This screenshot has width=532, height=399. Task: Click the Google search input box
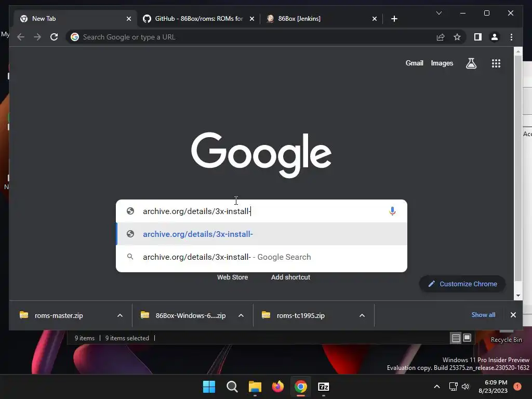262,211
